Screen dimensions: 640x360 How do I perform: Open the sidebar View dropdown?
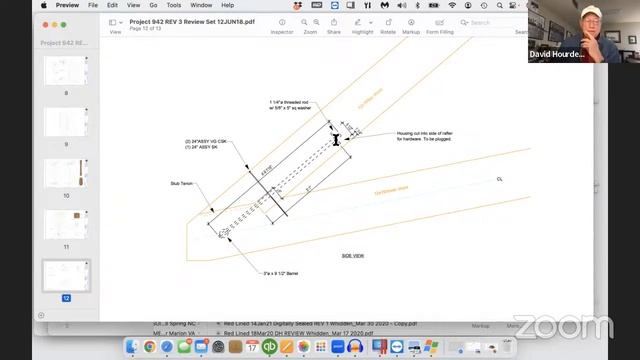click(x=116, y=22)
